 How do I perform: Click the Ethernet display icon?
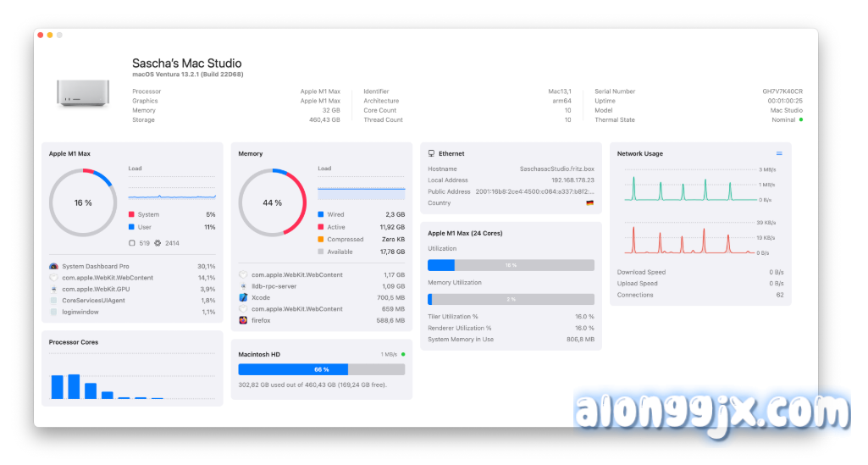[432, 154]
